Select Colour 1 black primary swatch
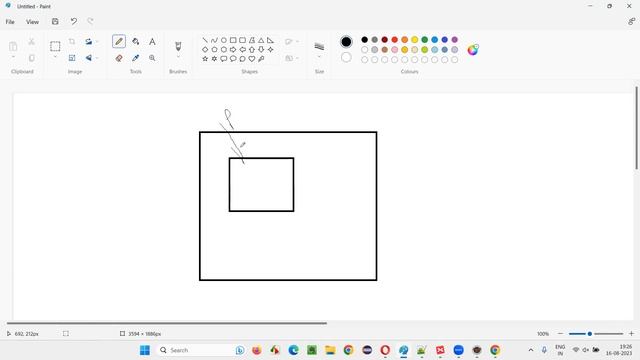Viewport: 640px width, 360px height. [346, 42]
